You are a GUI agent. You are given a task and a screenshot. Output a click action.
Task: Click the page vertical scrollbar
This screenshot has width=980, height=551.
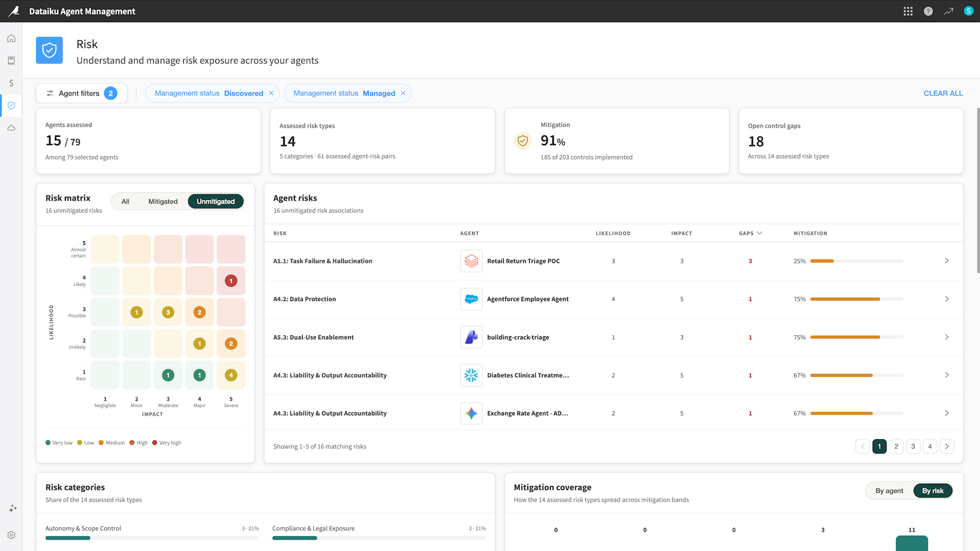[977, 190]
